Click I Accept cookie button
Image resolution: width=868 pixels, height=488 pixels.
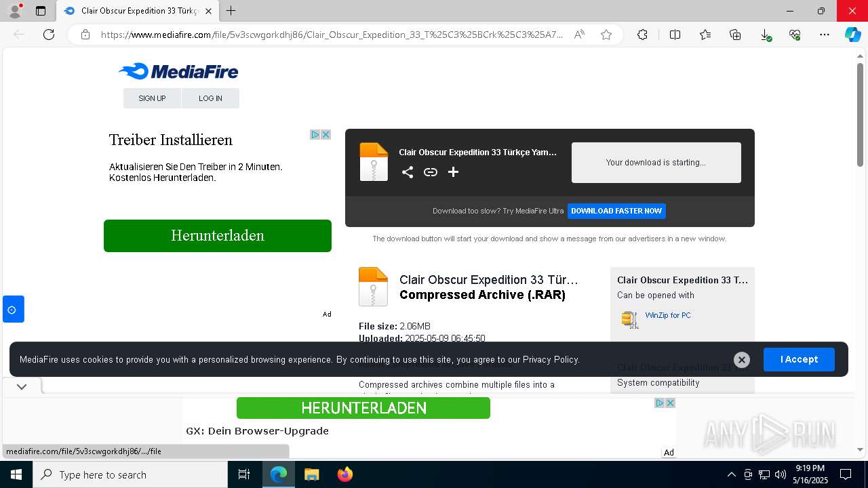(x=799, y=359)
